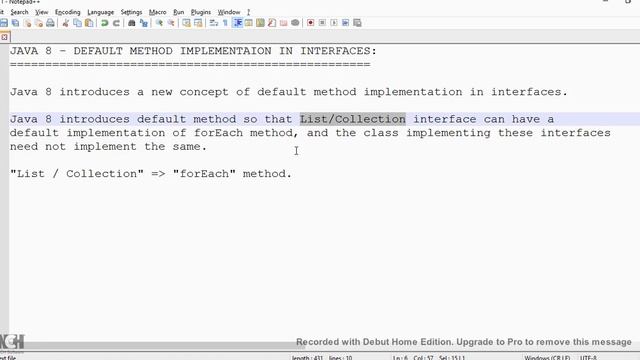Open the Replace dialog icon

coord(143,23)
